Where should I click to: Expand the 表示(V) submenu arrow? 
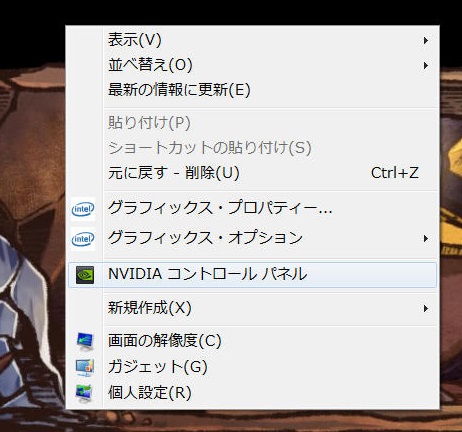tap(426, 41)
